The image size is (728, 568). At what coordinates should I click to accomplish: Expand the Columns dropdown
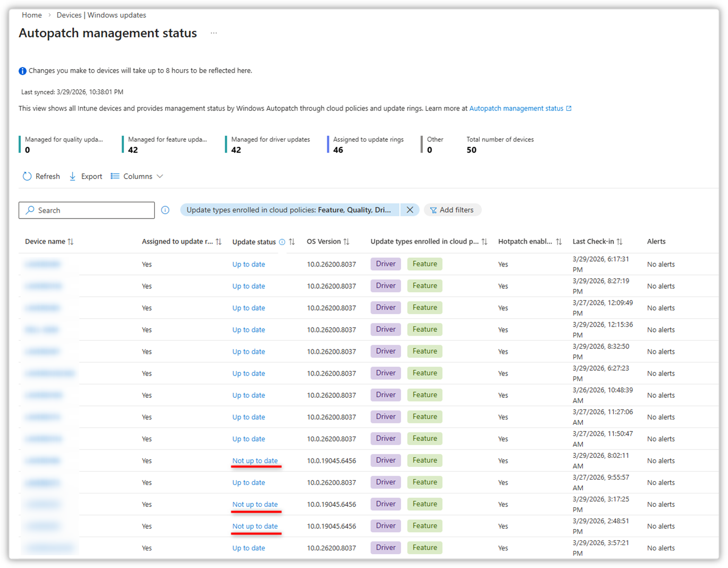pyautogui.click(x=137, y=176)
